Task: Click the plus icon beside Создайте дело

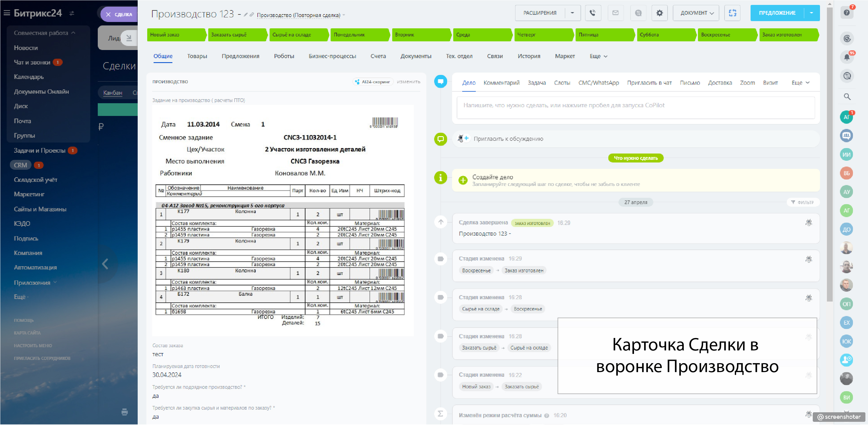Action: pos(463,180)
